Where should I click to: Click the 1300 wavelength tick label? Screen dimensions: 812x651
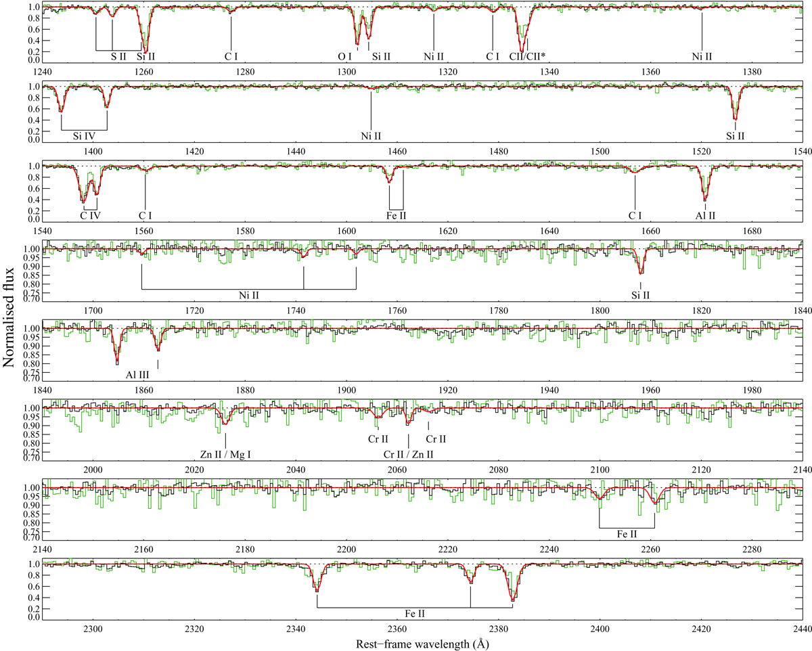346,71
